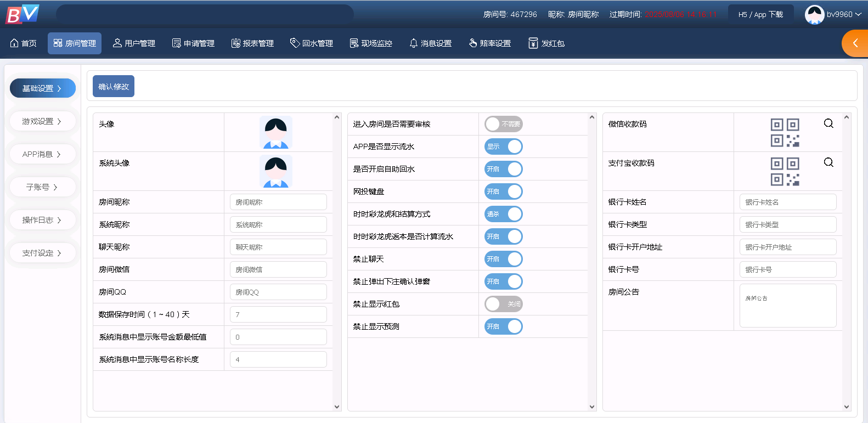Open the 用户管理 menu
Viewport: 868px width, 423px height.
click(x=134, y=43)
